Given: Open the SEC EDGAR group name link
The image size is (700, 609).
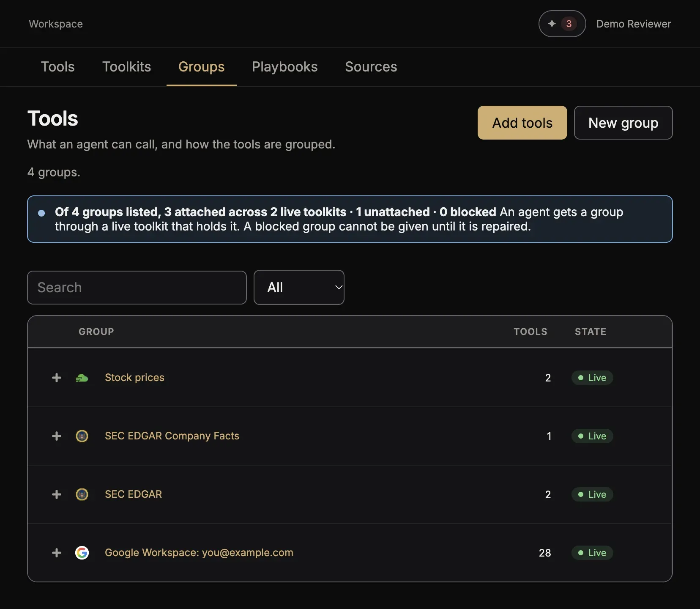Looking at the screenshot, I should pos(133,494).
